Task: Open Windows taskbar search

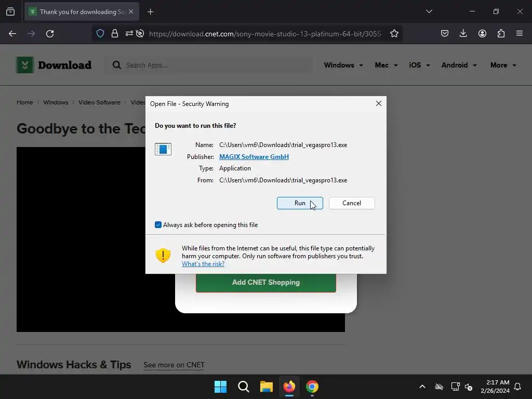Action: coord(243,387)
